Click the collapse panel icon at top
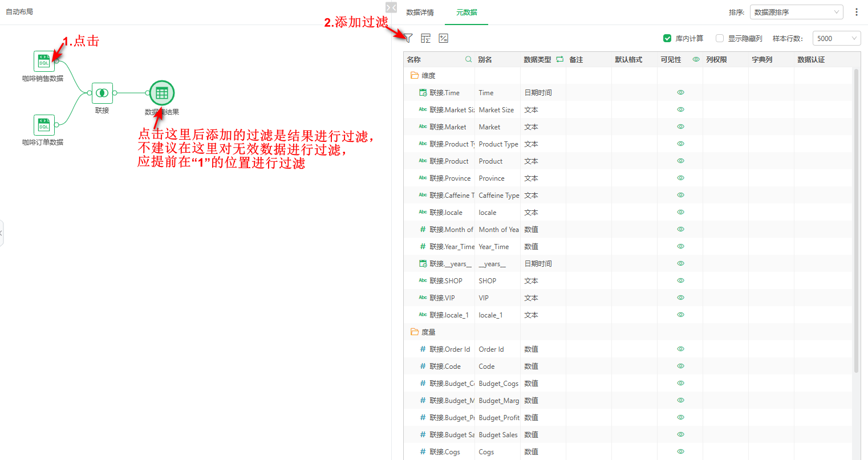868x460 pixels. (391, 7)
